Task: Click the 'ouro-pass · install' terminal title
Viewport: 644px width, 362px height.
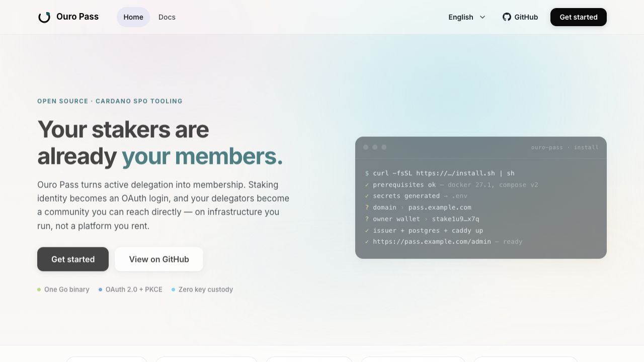Action: (565, 147)
